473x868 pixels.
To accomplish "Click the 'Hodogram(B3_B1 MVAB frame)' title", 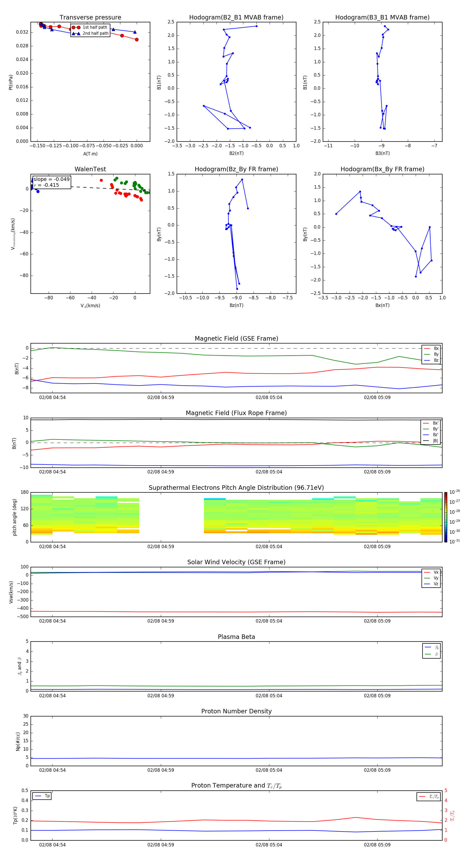I will pyautogui.click(x=382, y=18).
